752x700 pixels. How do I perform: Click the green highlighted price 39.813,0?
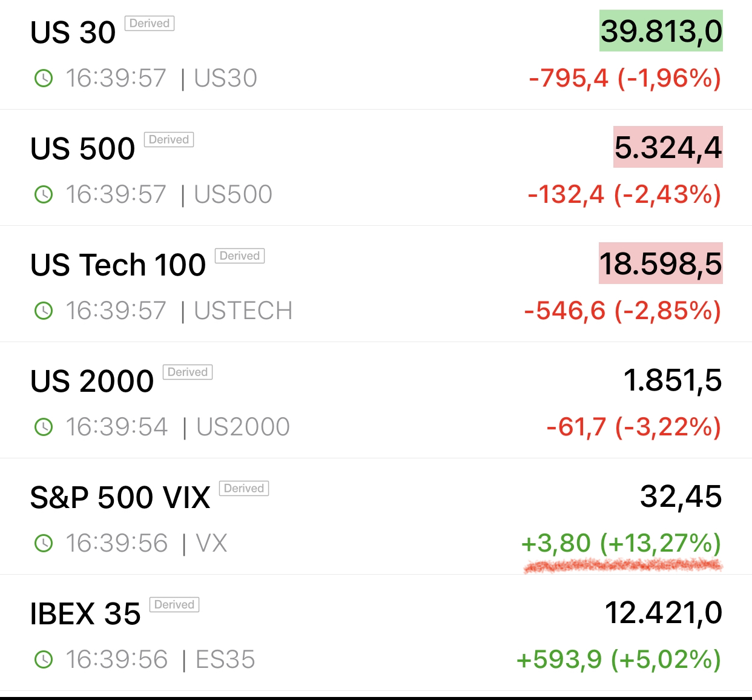point(661,31)
